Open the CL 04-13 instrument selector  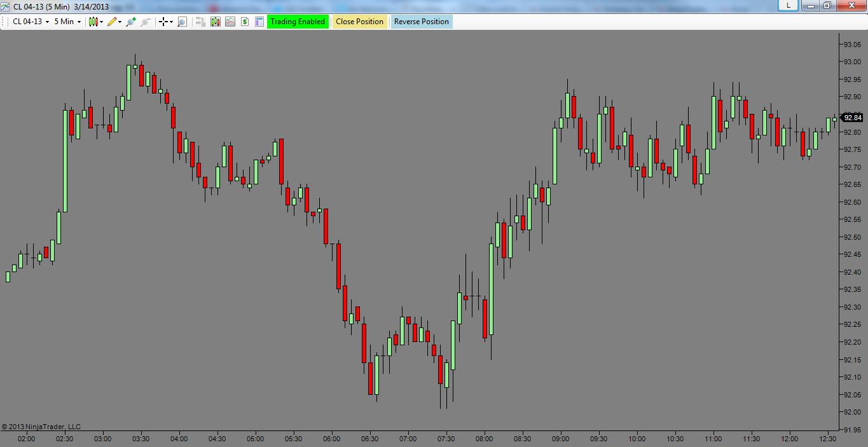31,22
